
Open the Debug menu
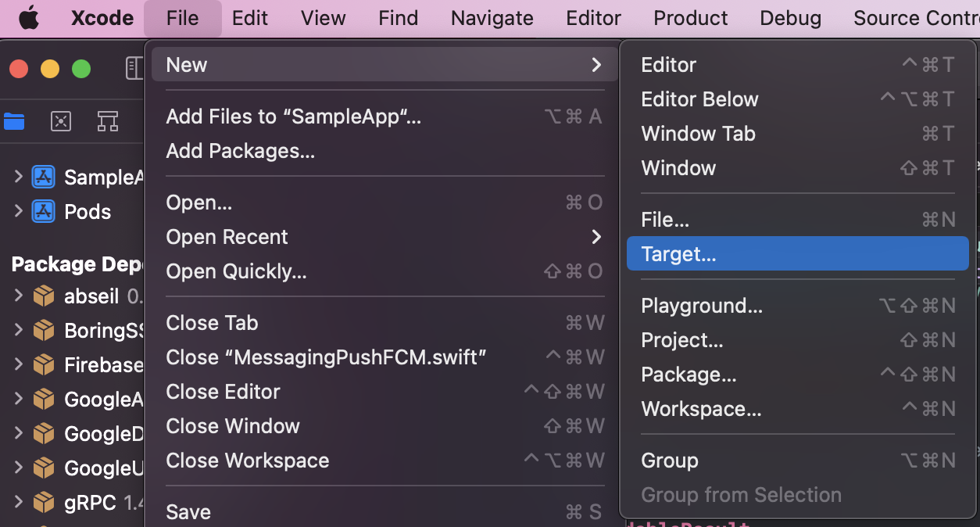pos(791,18)
